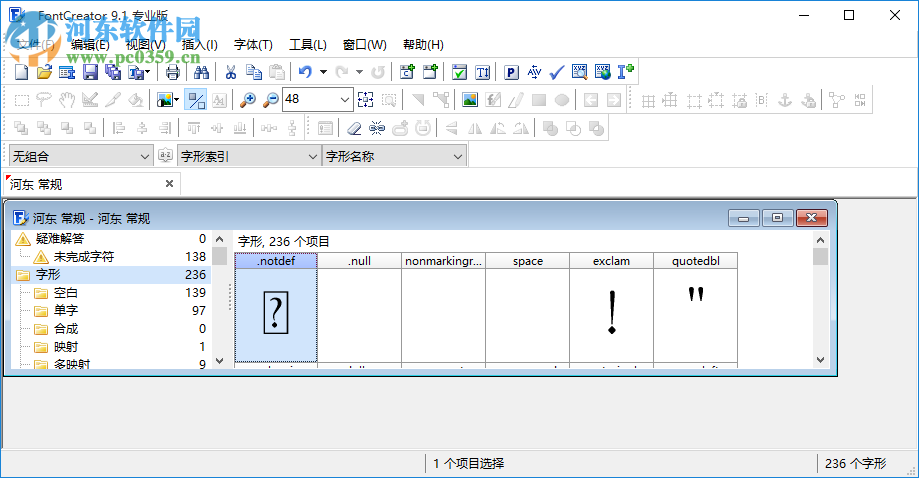
Task: Select the 映射 folder in the tree
Action: tap(66, 347)
